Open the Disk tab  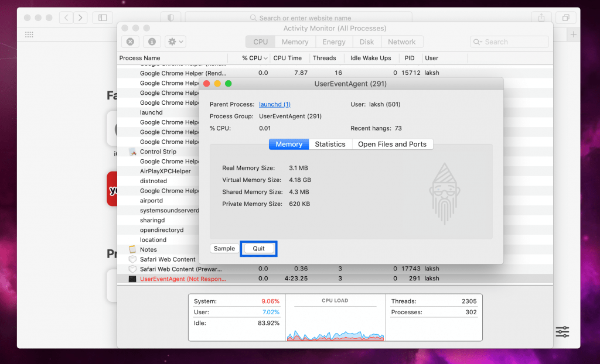[x=367, y=42]
